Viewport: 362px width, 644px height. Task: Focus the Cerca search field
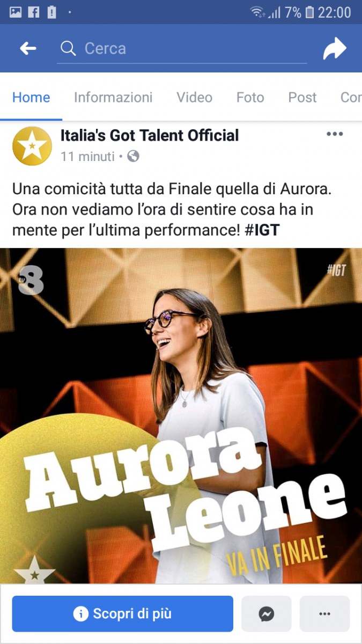tap(182, 49)
